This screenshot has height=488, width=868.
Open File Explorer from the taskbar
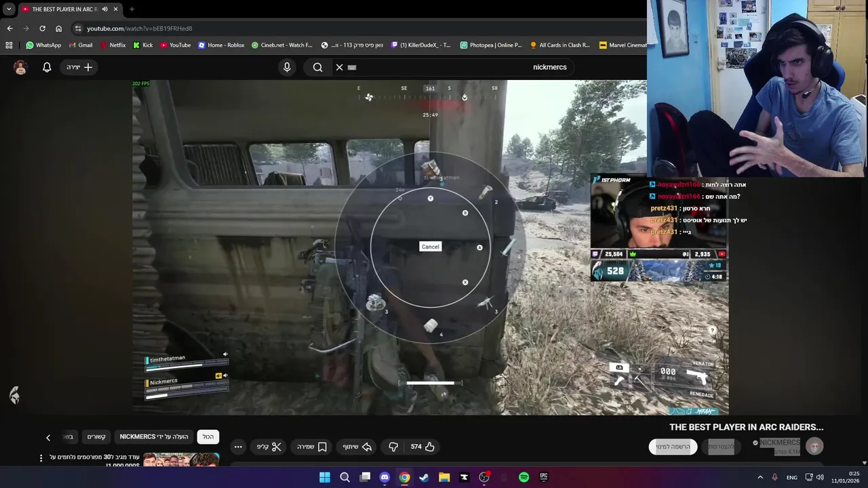pos(444,477)
